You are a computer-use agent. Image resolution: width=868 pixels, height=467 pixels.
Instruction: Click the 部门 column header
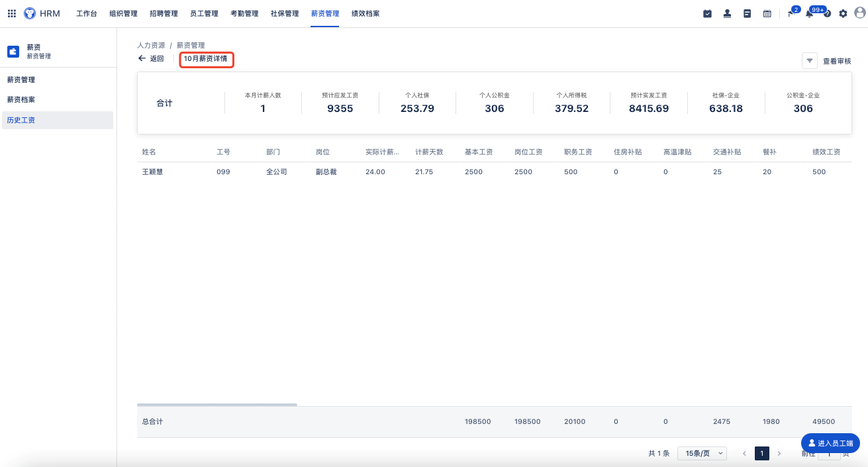pos(273,152)
